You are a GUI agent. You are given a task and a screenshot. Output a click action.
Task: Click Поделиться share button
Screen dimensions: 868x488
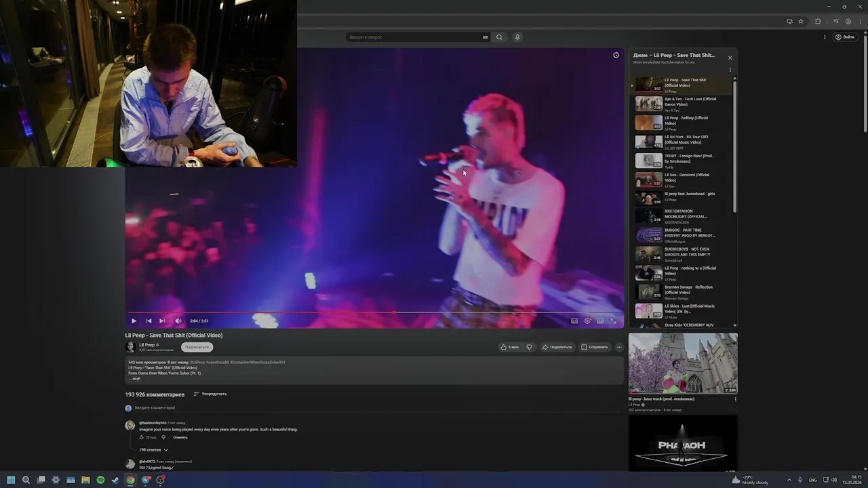[x=557, y=347]
